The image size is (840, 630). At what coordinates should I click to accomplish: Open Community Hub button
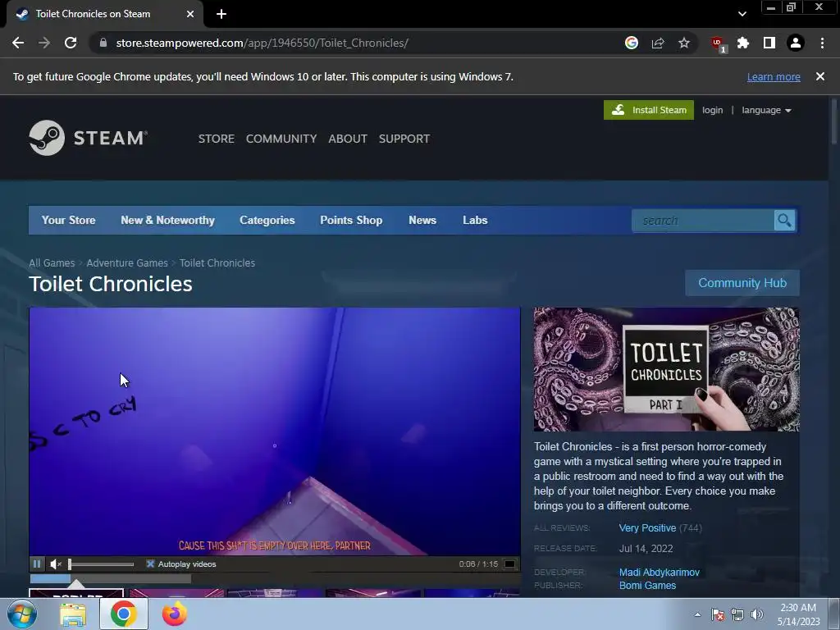(x=742, y=283)
